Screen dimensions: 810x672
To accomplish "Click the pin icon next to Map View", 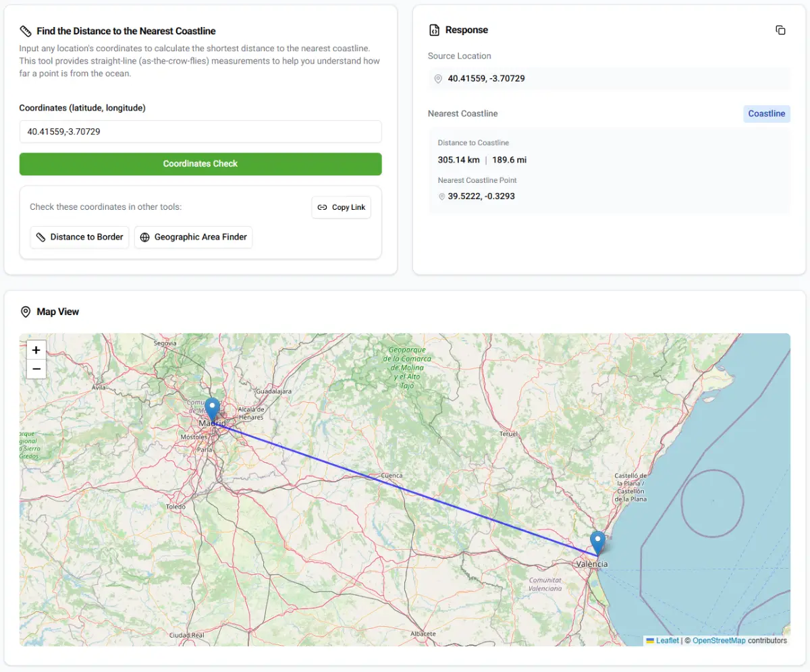I will click(26, 312).
